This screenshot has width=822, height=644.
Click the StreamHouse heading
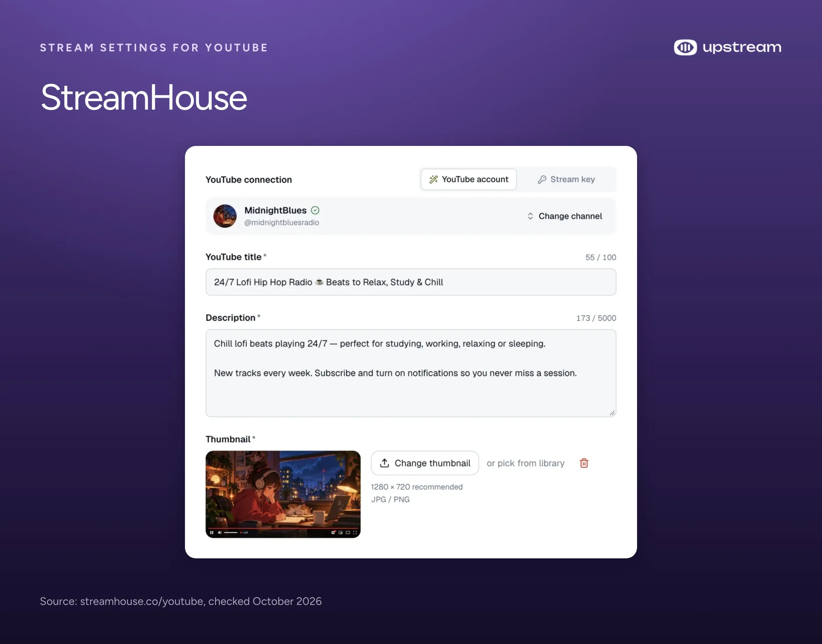144,97
